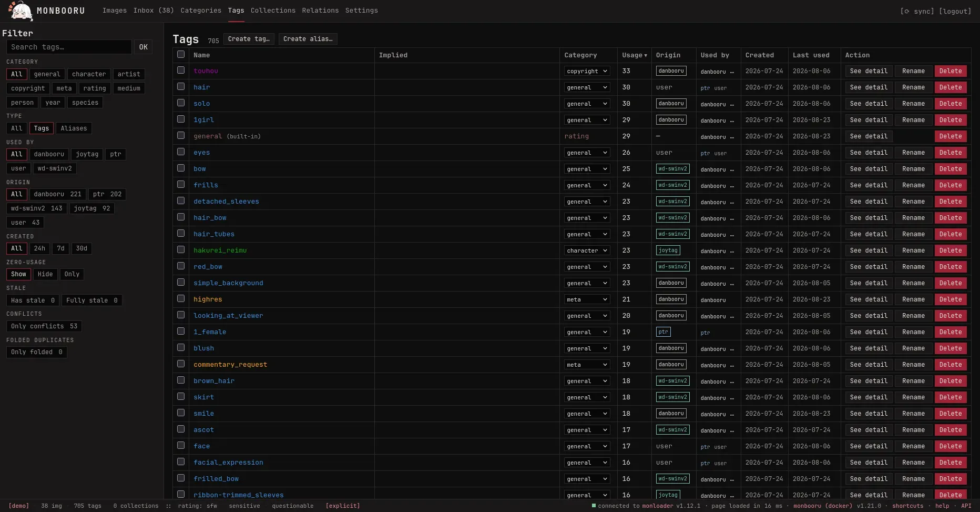
Task: Delete the frills tag
Action: (951, 185)
